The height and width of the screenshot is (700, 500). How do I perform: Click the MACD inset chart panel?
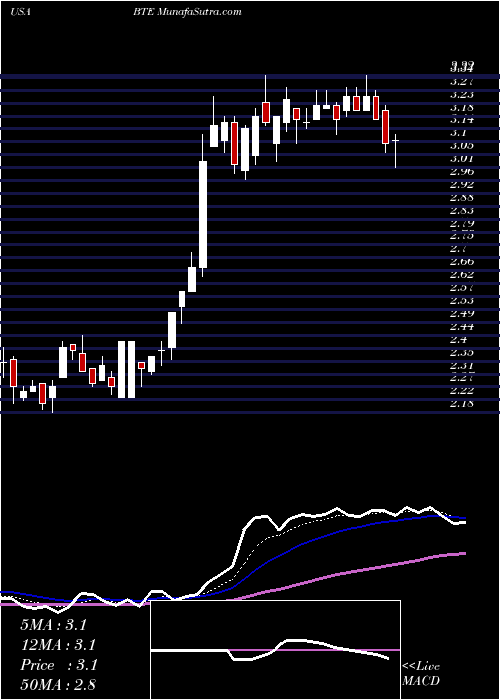[x=275, y=650]
